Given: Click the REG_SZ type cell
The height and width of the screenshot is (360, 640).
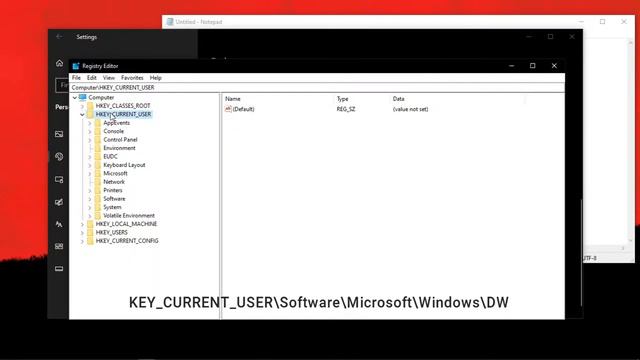Looking at the screenshot, I should tap(346, 109).
